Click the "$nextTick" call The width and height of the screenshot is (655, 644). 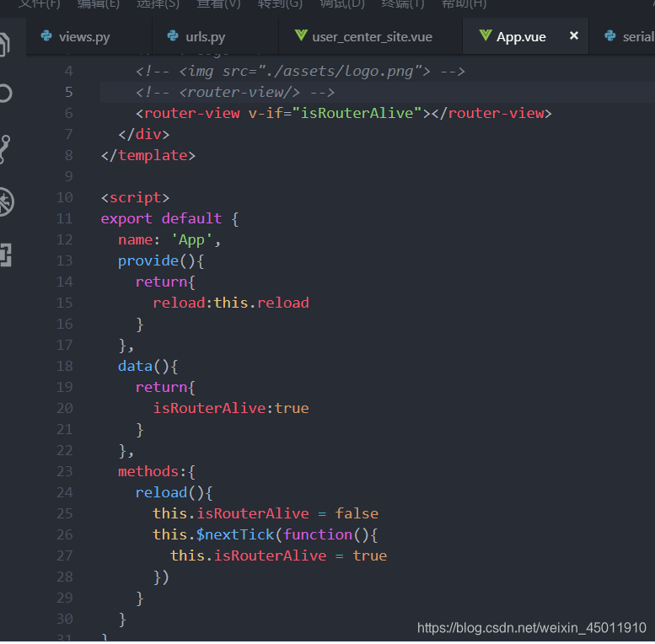[x=235, y=534]
